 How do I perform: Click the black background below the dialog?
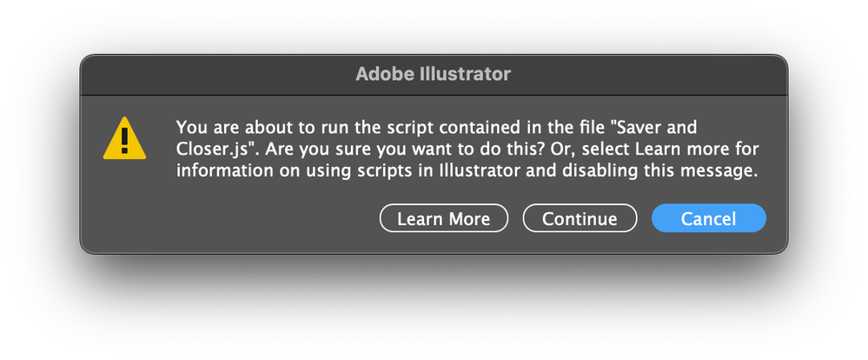coord(433,304)
